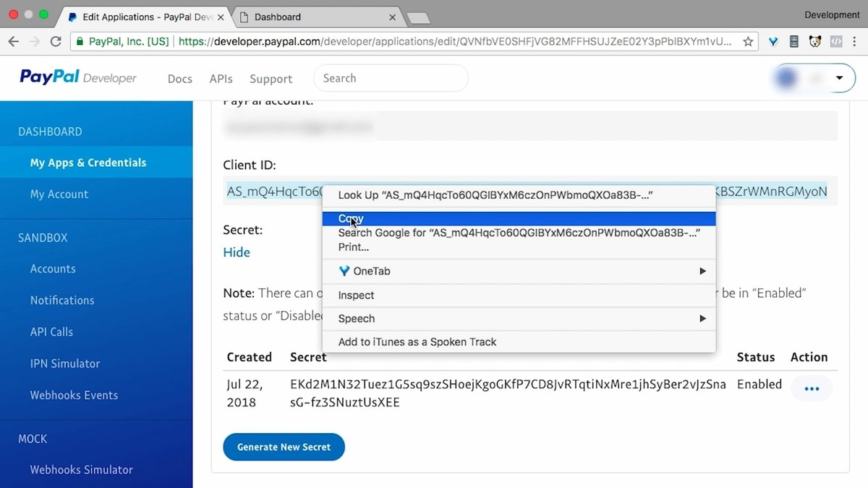Image resolution: width=868 pixels, height=488 pixels.
Task: Switch to the Dashboard browser tab
Action: pos(318,17)
